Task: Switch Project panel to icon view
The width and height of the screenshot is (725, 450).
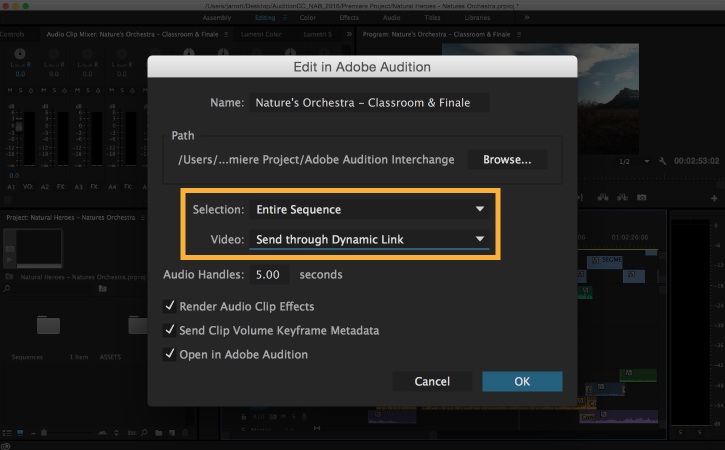Action: point(20,433)
